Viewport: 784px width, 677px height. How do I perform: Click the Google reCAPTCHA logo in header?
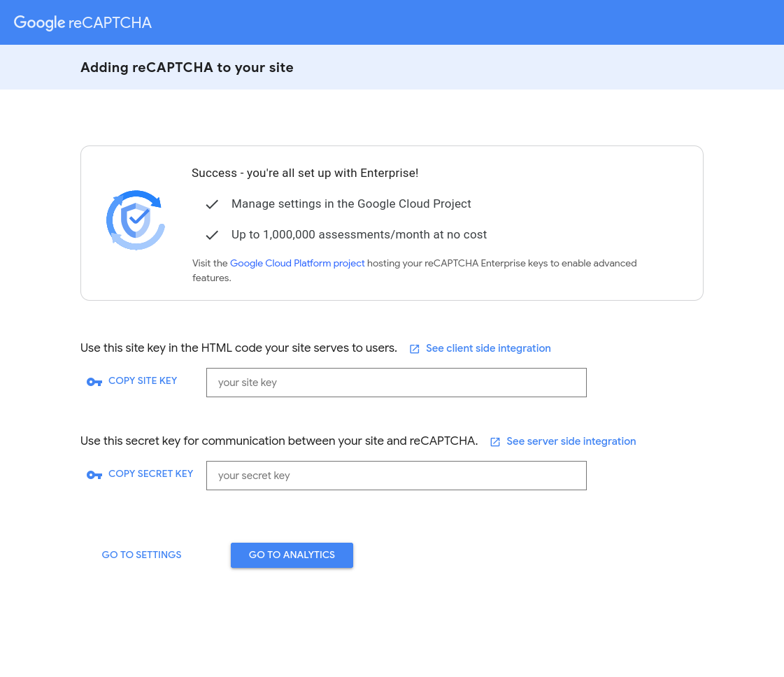click(x=83, y=22)
